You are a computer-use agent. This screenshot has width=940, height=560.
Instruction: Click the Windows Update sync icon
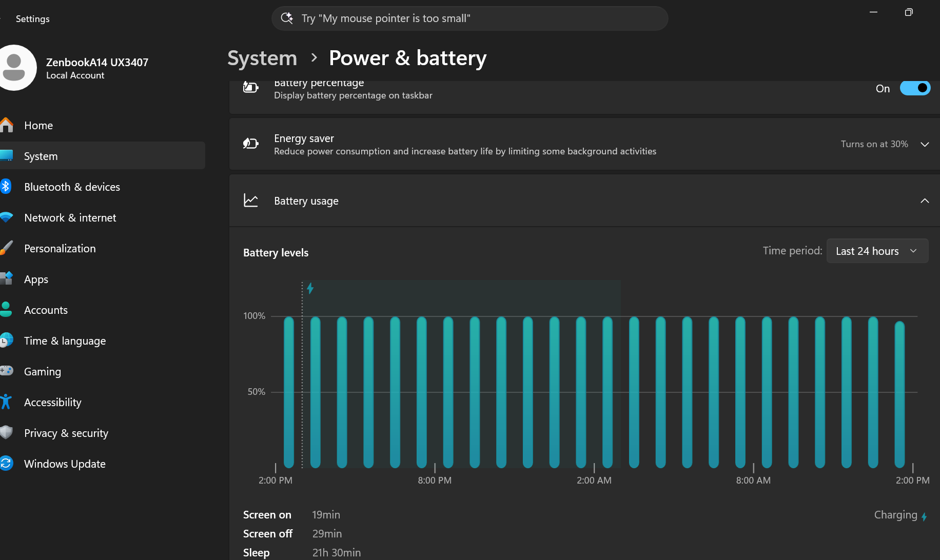pos(6,464)
